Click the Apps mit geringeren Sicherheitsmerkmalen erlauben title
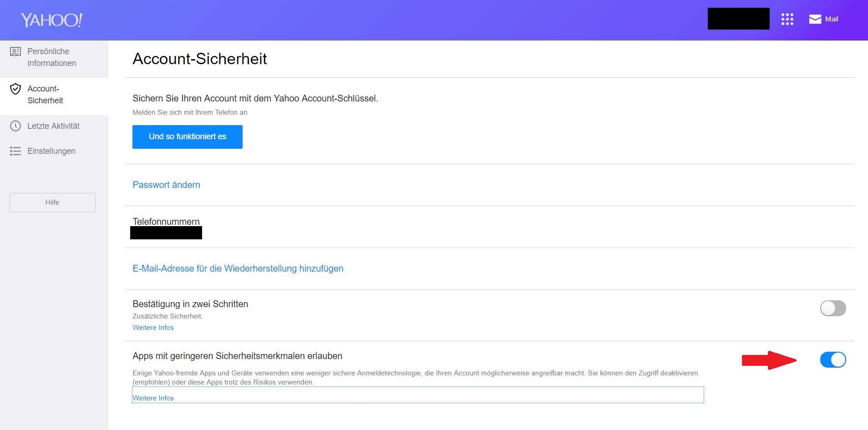868x430 pixels. point(237,356)
